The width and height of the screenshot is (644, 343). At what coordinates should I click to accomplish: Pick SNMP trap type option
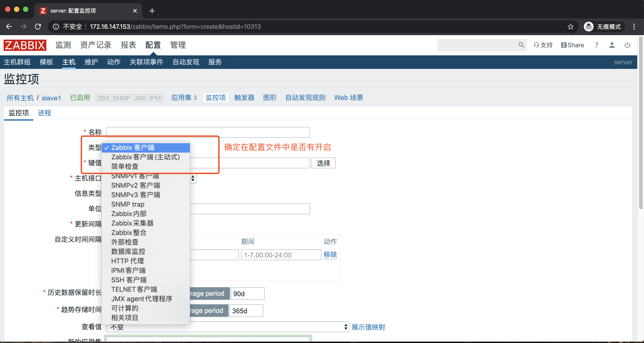pos(128,204)
